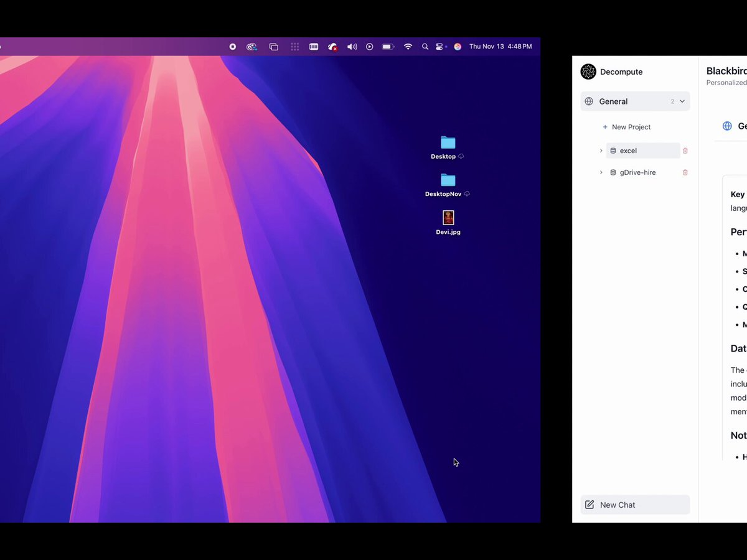Delete the excel project via trash icon
The height and width of the screenshot is (560, 747).
[685, 151]
